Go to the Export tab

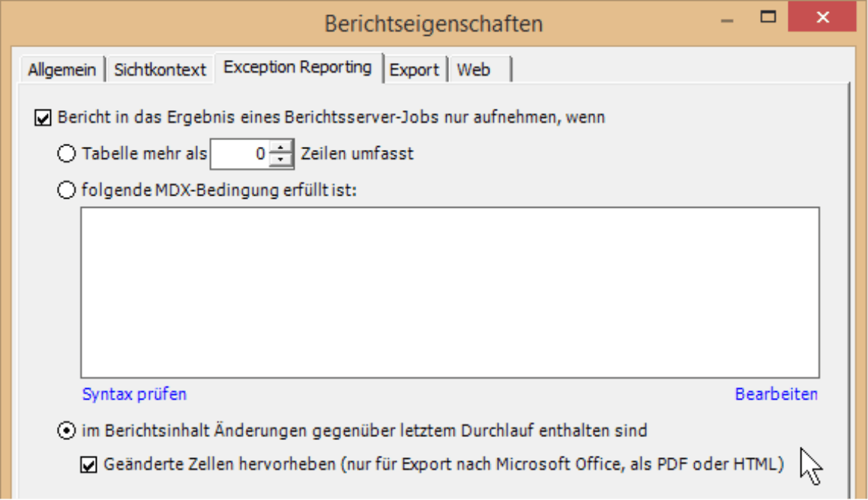click(x=414, y=70)
